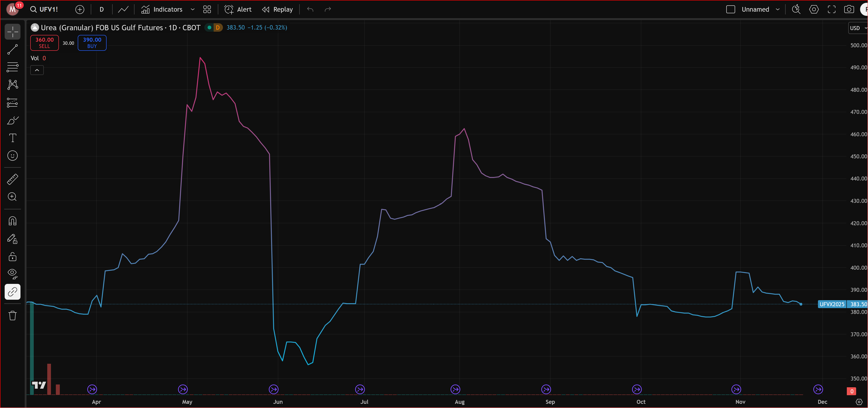The image size is (868, 408).
Task: Select the pattern drawing tool
Action: pyautogui.click(x=13, y=84)
